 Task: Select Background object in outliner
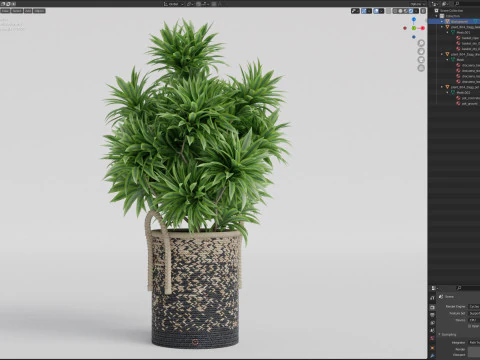click(459, 21)
